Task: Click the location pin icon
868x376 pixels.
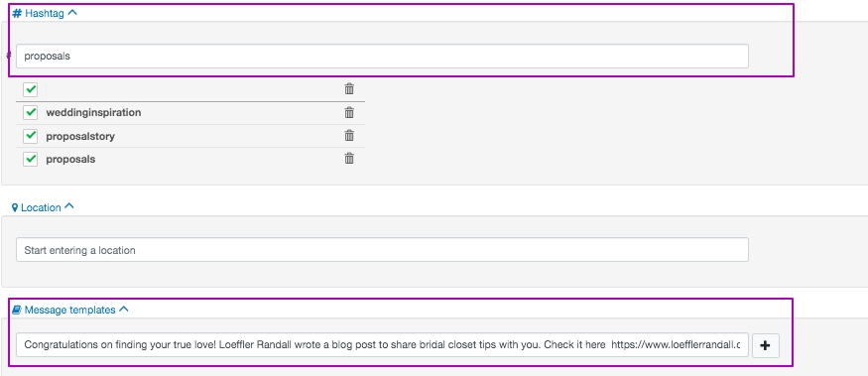Action: [15, 207]
